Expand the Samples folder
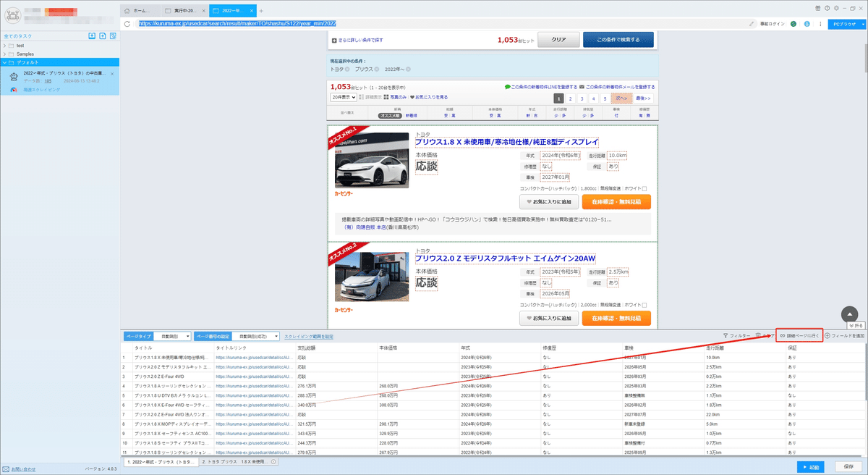This screenshot has width=868, height=475. (x=4, y=54)
